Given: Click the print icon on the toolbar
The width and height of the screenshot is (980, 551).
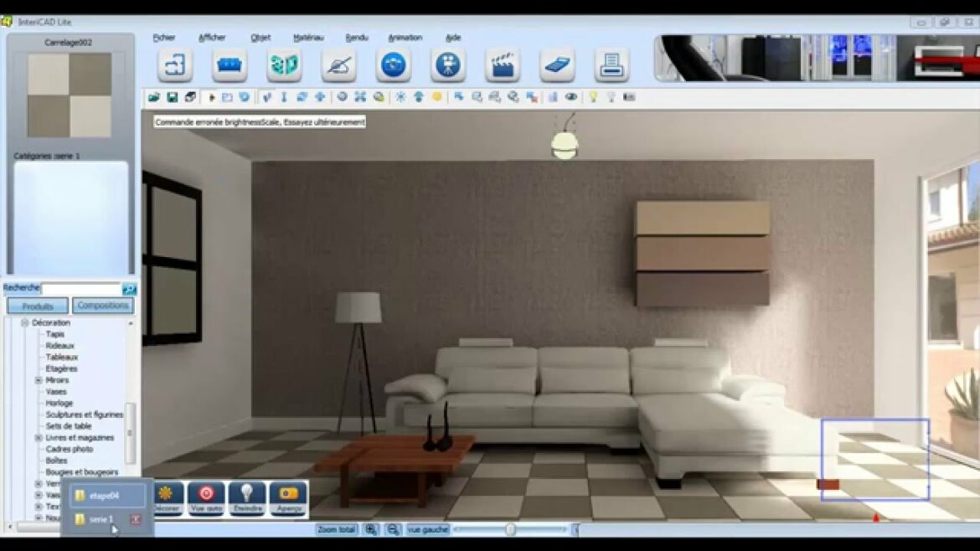Looking at the screenshot, I should click(x=611, y=64).
